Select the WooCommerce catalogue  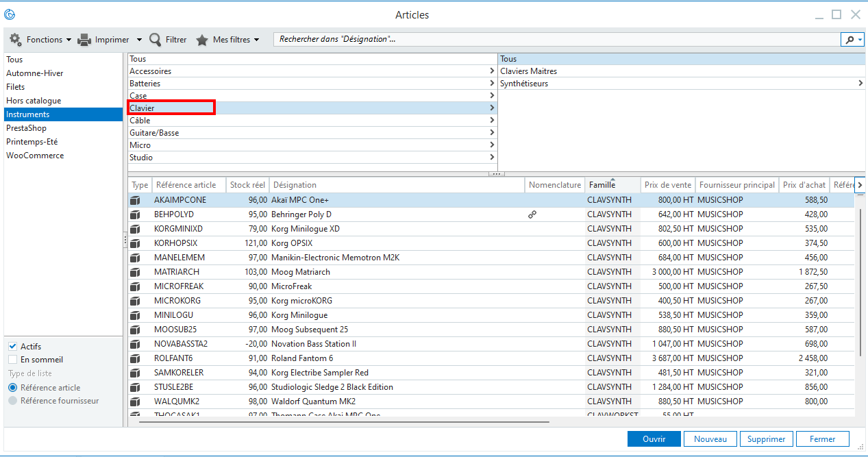coord(63,156)
